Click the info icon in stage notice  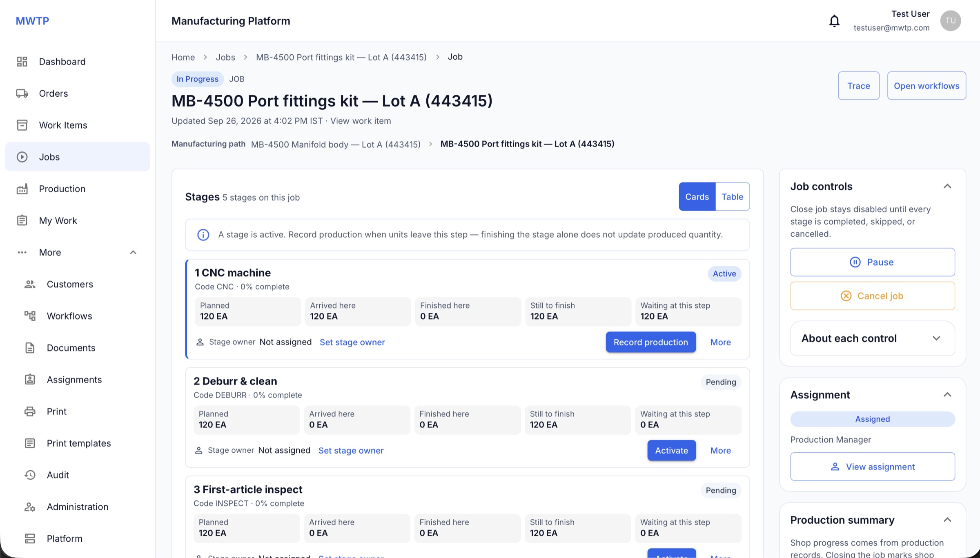pos(203,235)
